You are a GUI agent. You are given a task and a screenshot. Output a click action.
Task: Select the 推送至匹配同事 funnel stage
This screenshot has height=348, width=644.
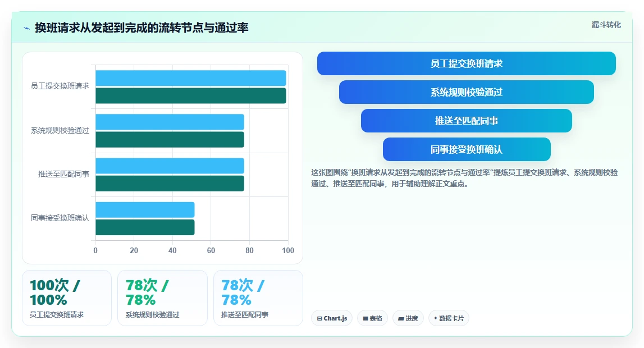(467, 121)
